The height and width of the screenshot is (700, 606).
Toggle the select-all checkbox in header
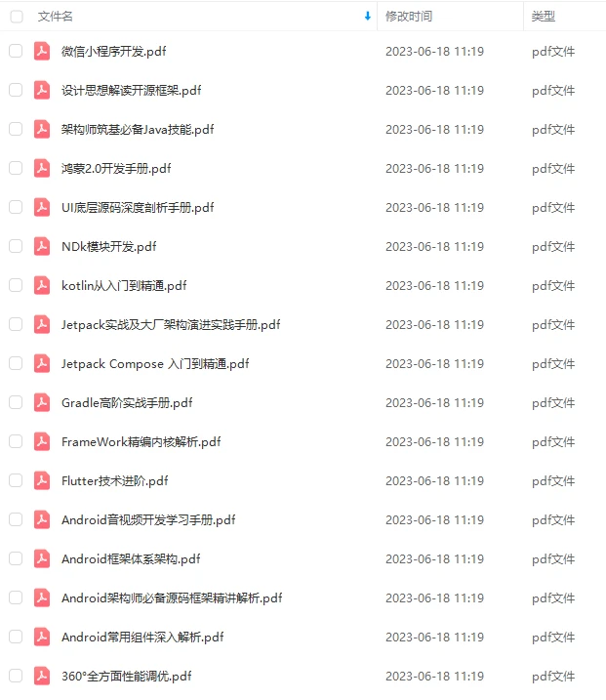[17, 17]
